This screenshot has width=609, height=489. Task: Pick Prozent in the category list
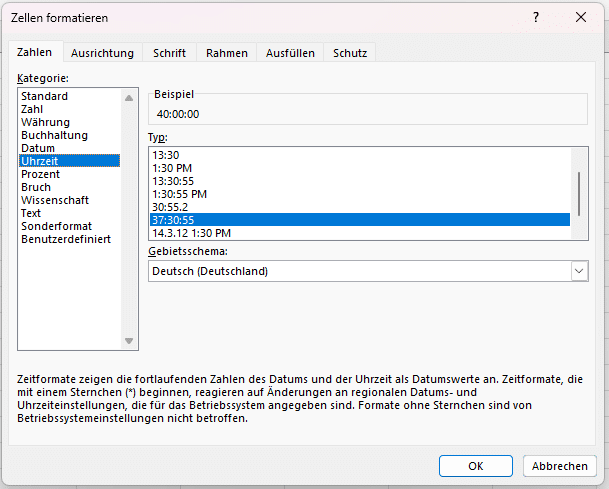tap(70, 174)
